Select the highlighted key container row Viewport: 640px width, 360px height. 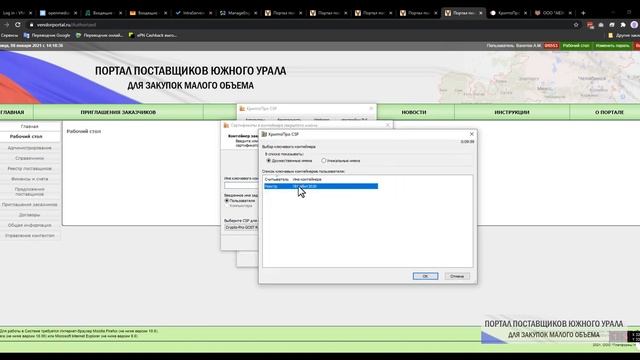tap(321, 186)
